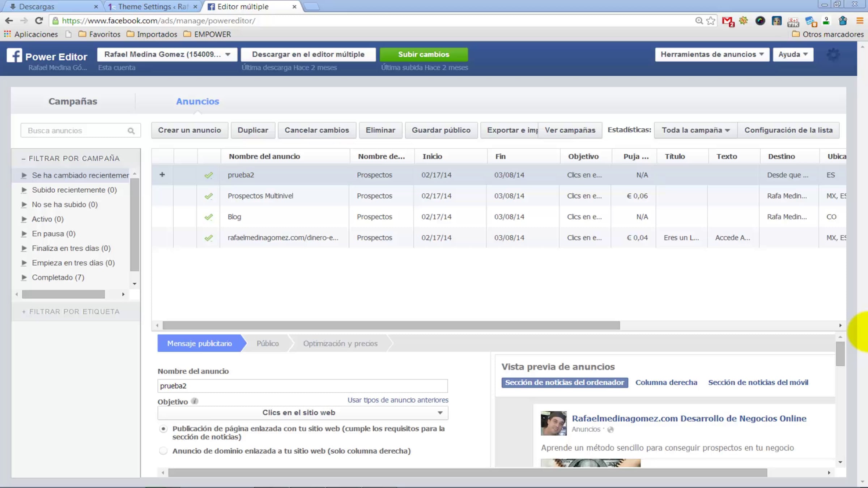Bookmark page with the star icon
Screen dimensions: 868x488
pyautogui.click(x=711, y=21)
